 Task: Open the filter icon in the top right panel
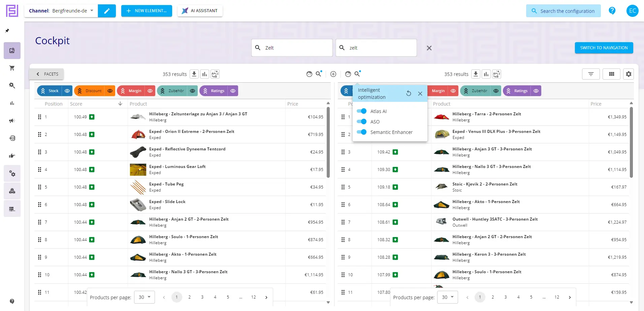590,74
